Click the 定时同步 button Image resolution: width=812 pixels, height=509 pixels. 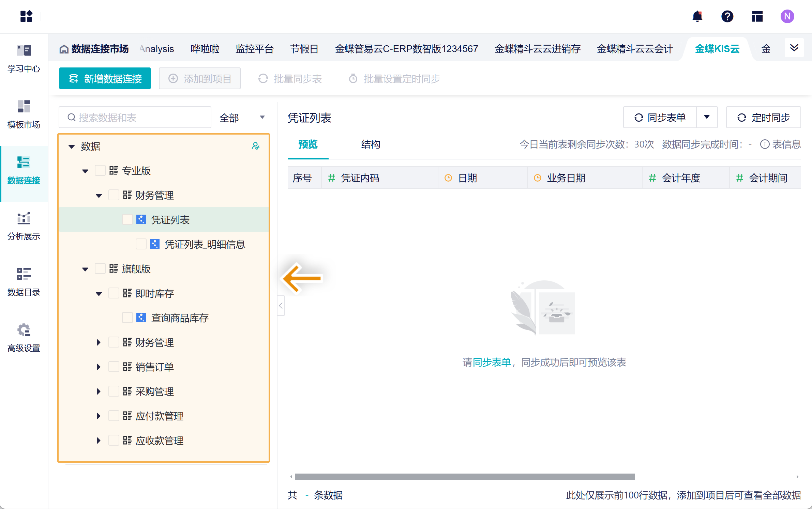(763, 118)
